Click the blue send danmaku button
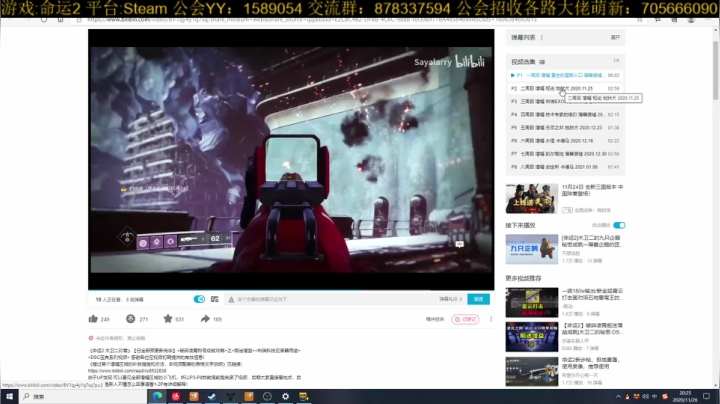Viewport: 720px width, 404px height. coord(478,299)
